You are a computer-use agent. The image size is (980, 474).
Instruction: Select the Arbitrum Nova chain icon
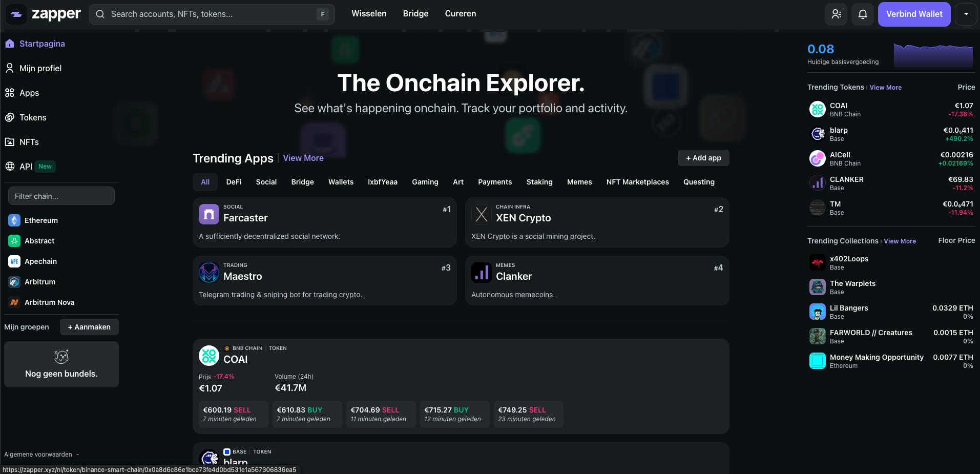(x=14, y=302)
